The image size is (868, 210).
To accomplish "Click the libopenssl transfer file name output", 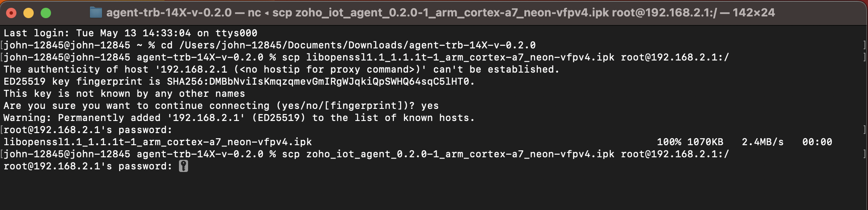I will tap(158, 142).
